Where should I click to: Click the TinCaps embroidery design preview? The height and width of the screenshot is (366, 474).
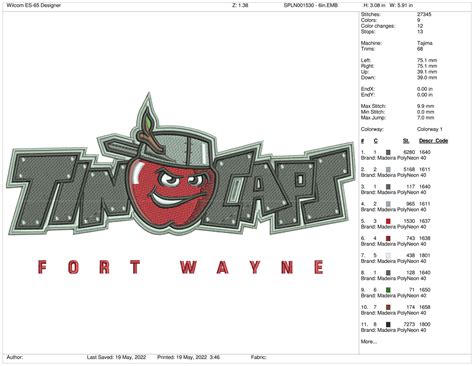click(180, 164)
